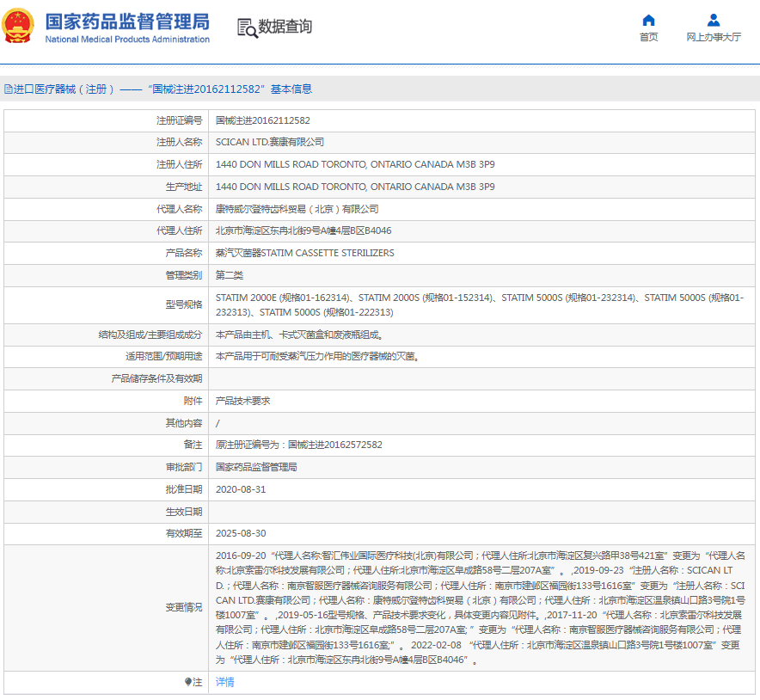Click the 管理类别 row label
Image resolution: width=760 pixels, height=700 pixels.
click(x=184, y=275)
